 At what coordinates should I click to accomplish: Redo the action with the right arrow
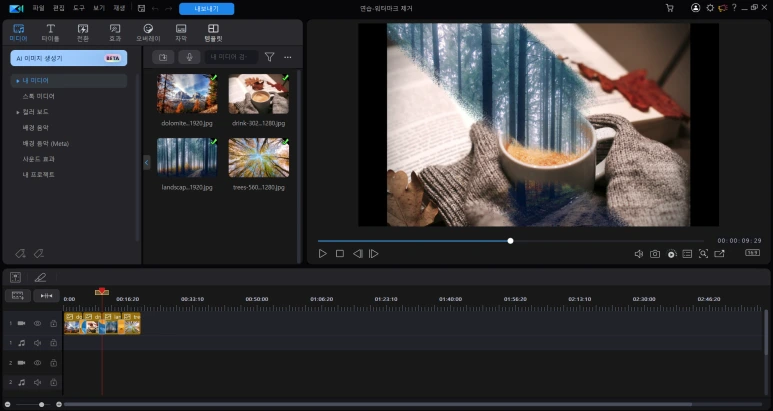coord(169,8)
